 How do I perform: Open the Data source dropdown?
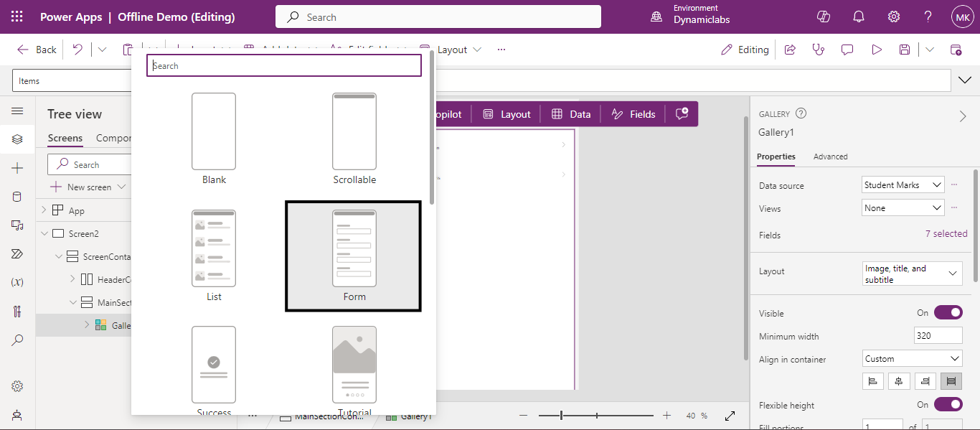point(903,185)
